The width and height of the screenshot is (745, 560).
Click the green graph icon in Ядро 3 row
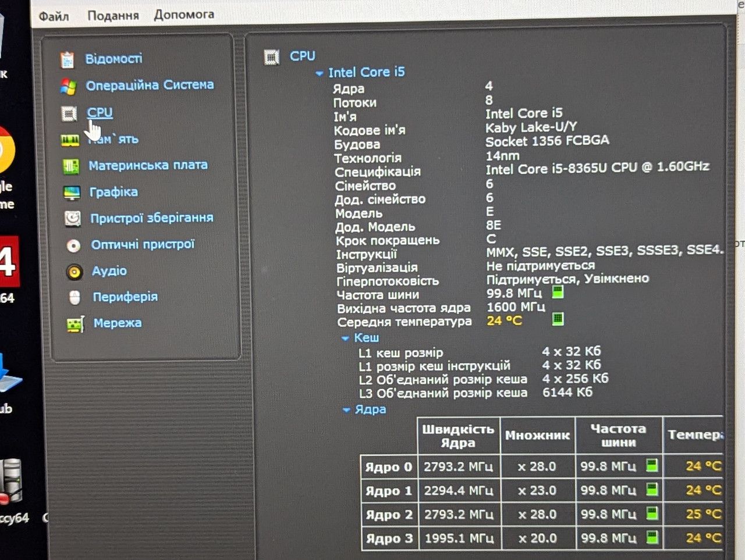[652, 537]
